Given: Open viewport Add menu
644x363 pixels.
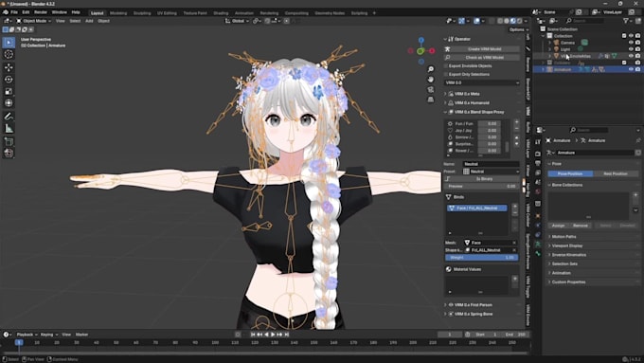Looking at the screenshot, I should [89, 21].
